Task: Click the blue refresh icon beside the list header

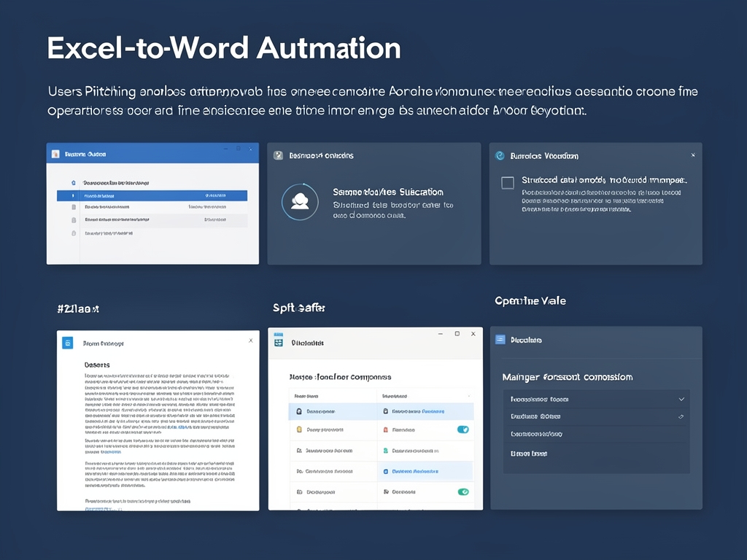Action: (x=74, y=183)
